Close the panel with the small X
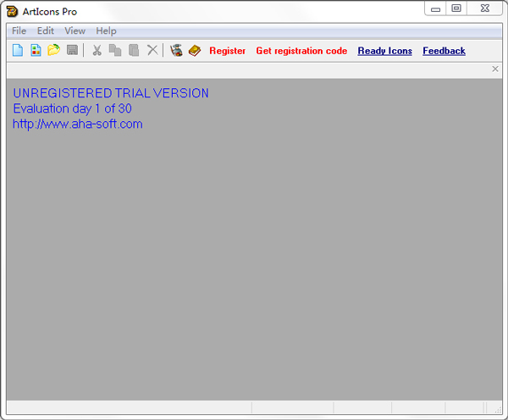Screen dimensions: 508x420 pyautogui.click(x=495, y=69)
